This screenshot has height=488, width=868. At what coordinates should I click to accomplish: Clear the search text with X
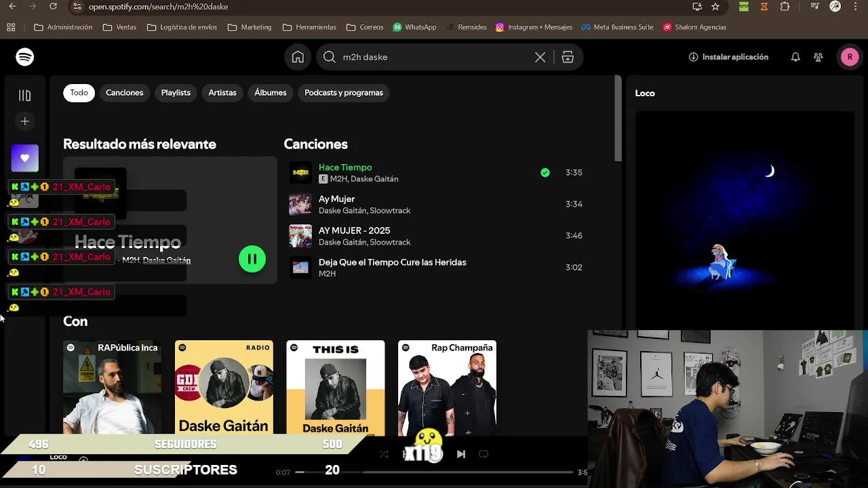pyautogui.click(x=540, y=57)
